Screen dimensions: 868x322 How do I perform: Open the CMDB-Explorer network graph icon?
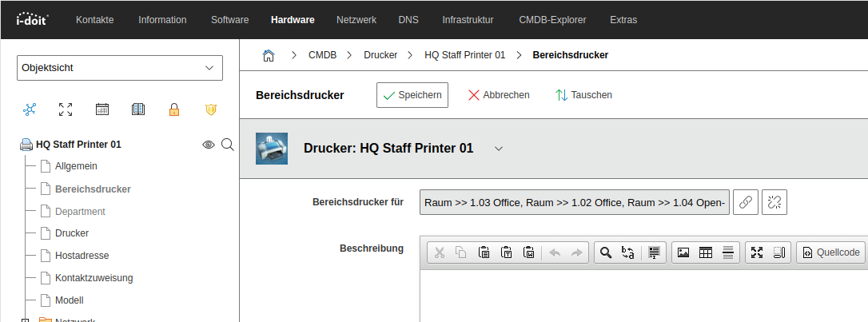(30, 109)
